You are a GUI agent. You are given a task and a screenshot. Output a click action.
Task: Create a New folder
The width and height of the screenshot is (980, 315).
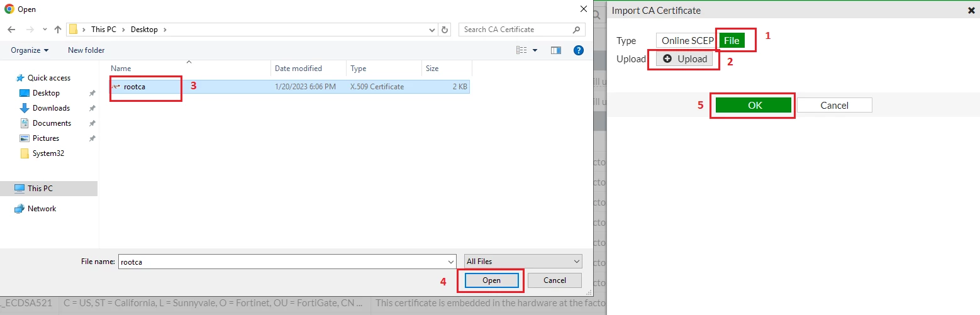pyautogui.click(x=86, y=50)
